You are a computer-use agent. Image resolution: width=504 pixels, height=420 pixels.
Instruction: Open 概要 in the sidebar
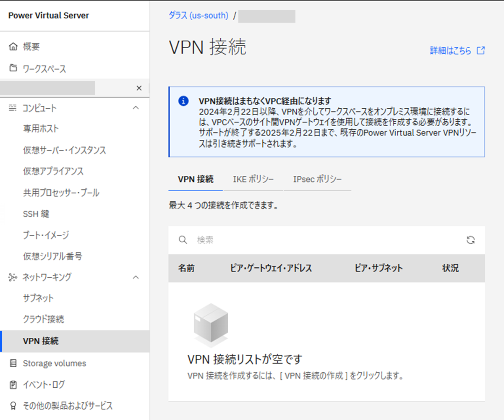click(x=31, y=47)
